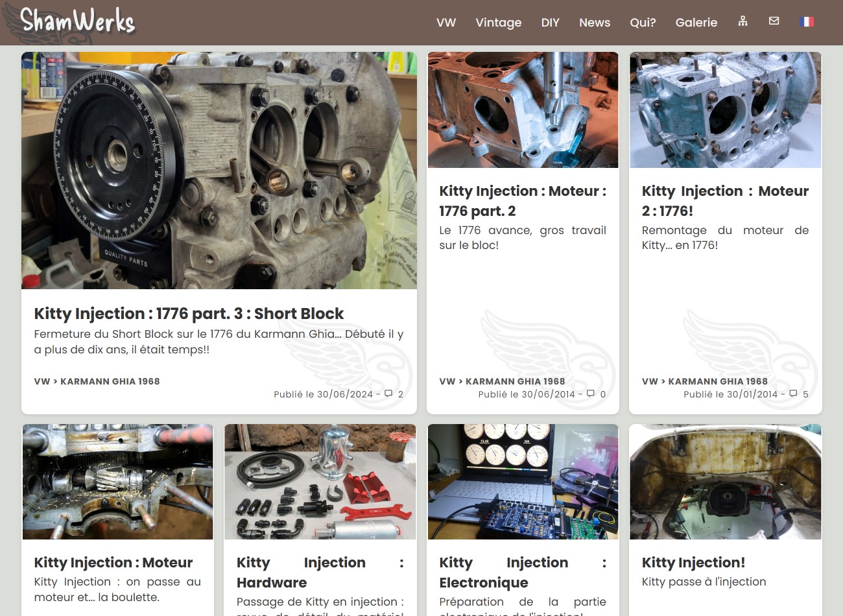This screenshot has width=843, height=616.
Task: Open the electronics board and gauges thumbnail
Action: pos(523,482)
